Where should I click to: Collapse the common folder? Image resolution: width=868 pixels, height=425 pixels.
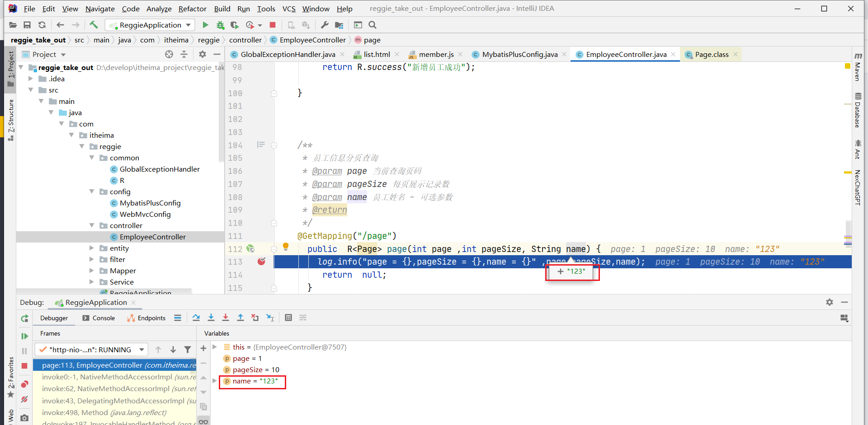[x=92, y=158]
